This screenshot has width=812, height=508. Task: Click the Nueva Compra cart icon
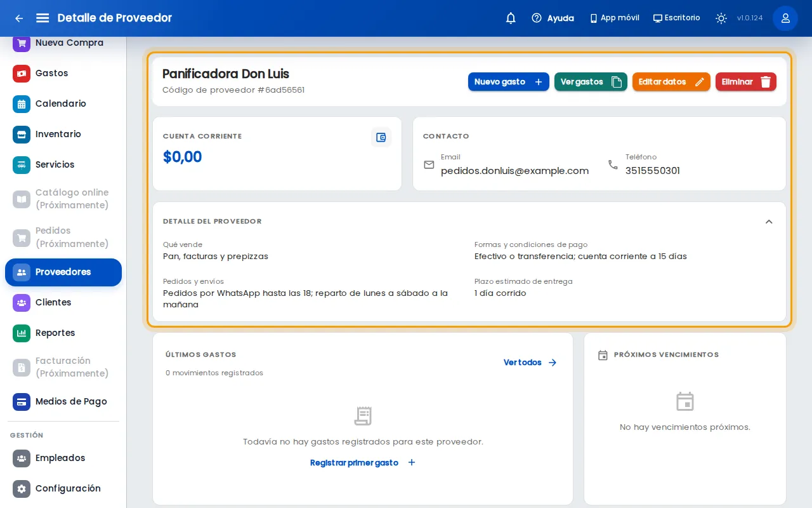coord(22,43)
